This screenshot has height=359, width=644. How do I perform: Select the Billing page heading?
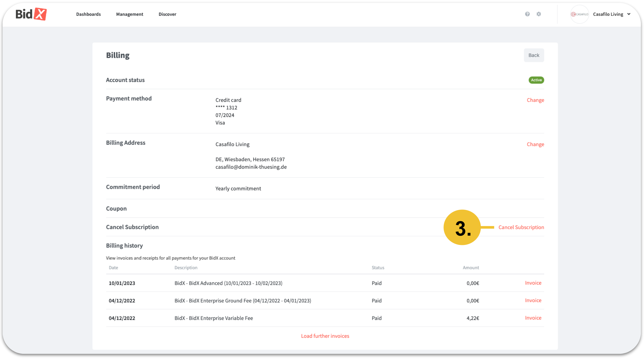click(118, 55)
